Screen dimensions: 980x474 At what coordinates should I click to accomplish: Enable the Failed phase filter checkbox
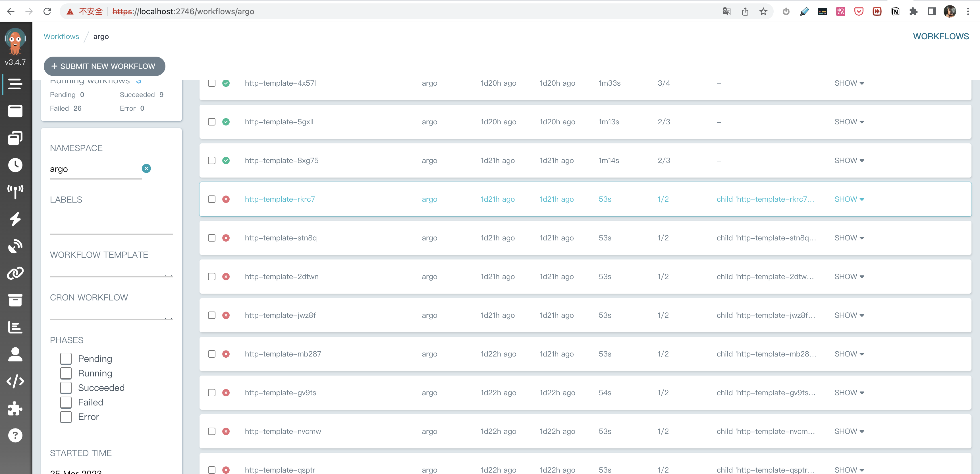pos(66,402)
